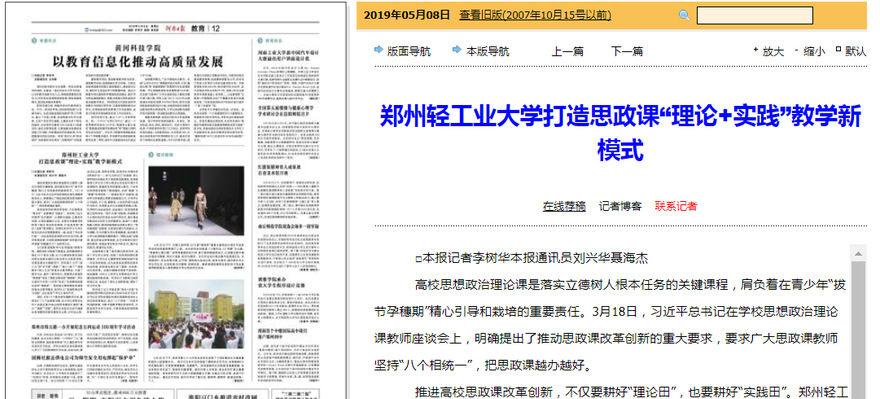Screen dimensions: 880x399
Task: Open the 查看旧版 old version link
Action: coord(535,15)
